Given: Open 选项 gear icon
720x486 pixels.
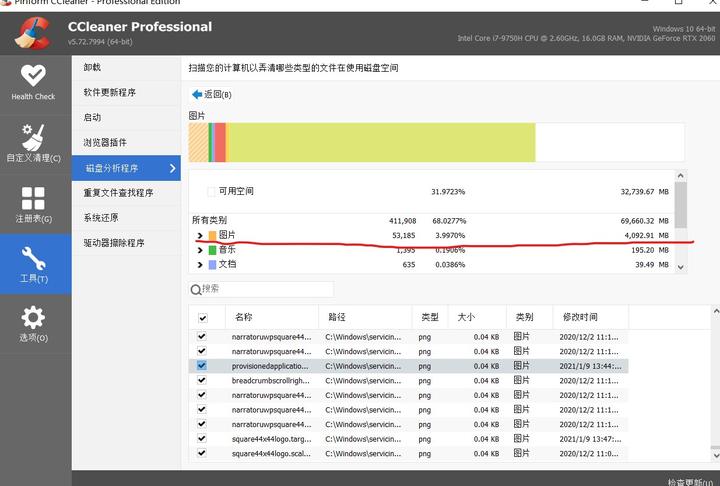Looking at the screenshot, I should 33,317.
